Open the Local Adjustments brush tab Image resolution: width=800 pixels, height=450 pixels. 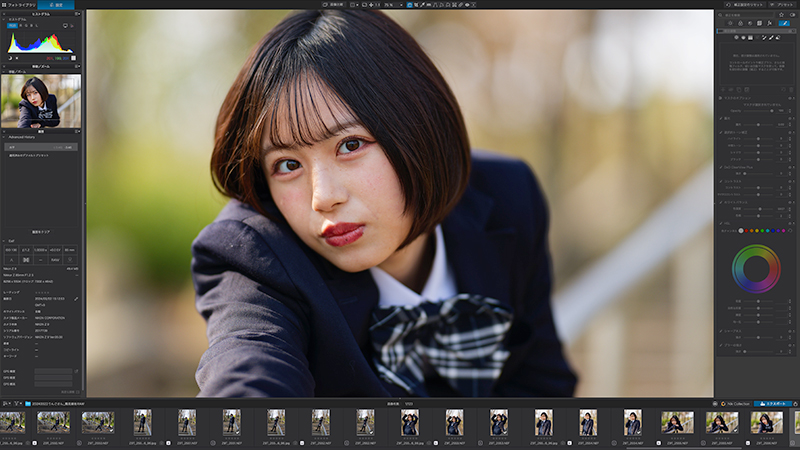784,23
